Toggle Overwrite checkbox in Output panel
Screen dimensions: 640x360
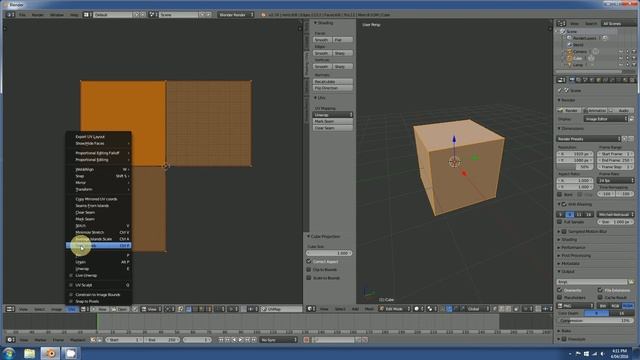click(x=560, y=290)
